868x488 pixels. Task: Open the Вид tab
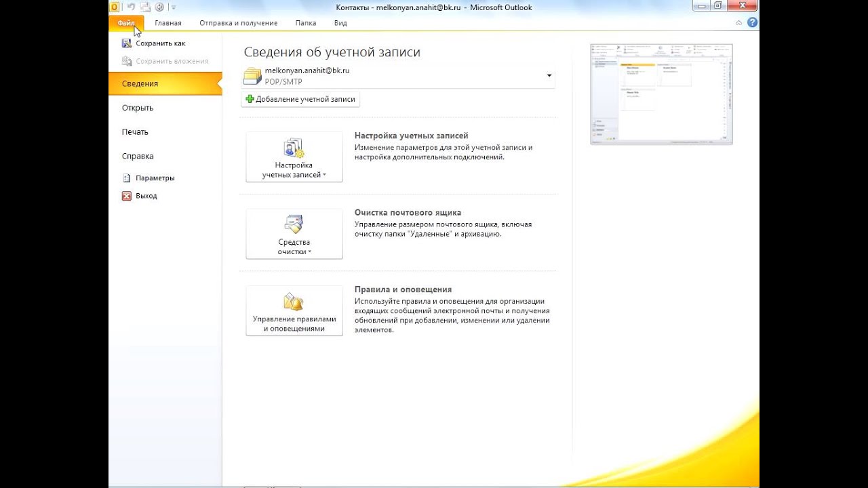click(340, 23)
